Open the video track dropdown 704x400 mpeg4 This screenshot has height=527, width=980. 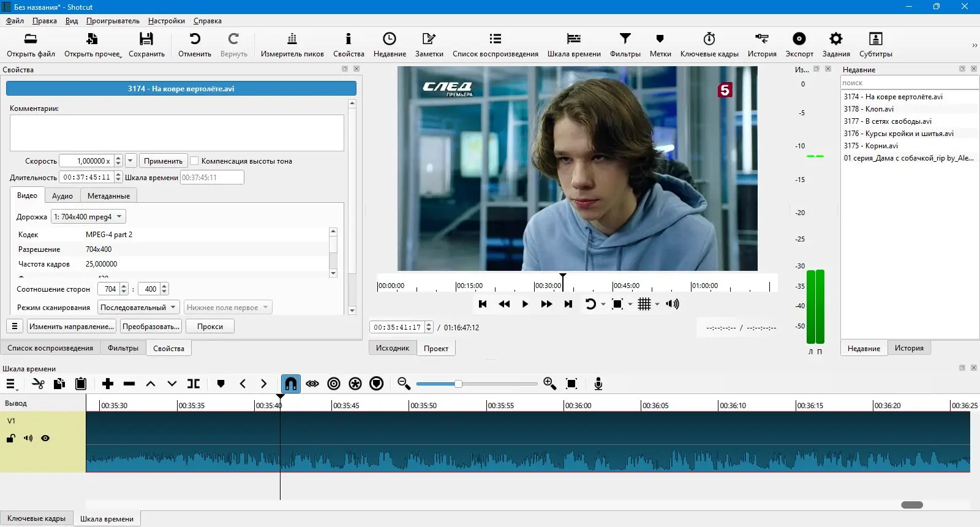[88, 217]
